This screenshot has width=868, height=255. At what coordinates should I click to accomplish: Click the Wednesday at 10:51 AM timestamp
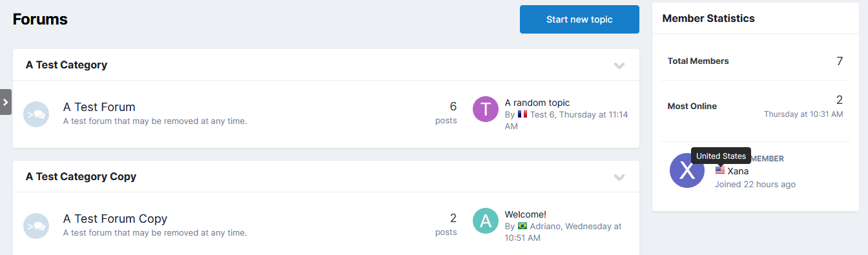click(x=563, y=232)
